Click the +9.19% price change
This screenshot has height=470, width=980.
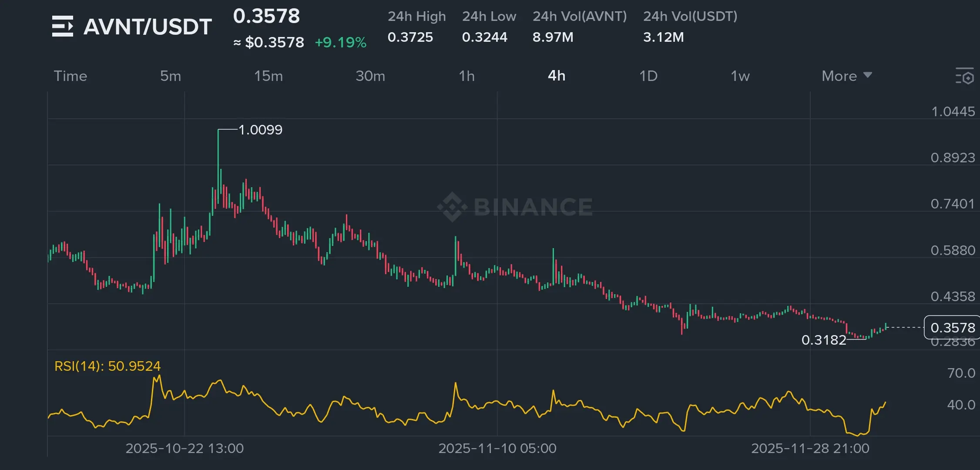click(x=340, y=42)
